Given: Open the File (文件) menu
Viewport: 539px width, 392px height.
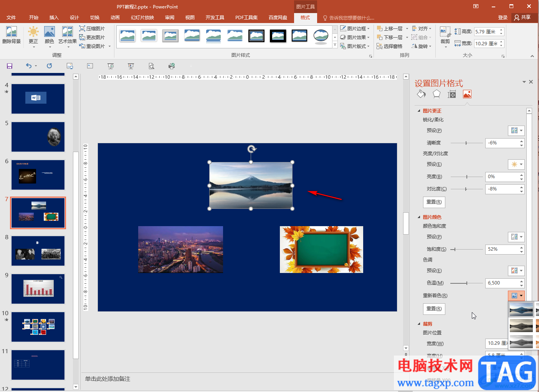Looking at the screenshot, I should pos(11,18).
